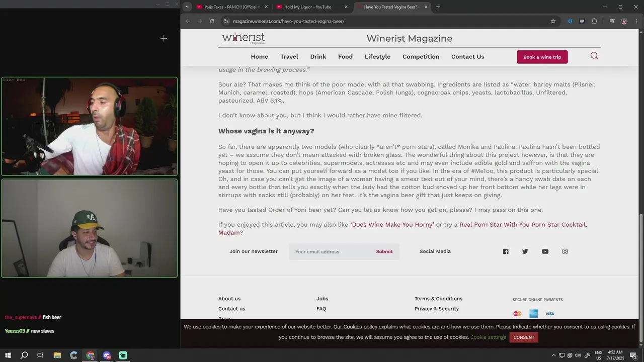Open Winerist Twitter social icon
The width and height of the screenshot is (644, 362).
[x=525, y=251]
